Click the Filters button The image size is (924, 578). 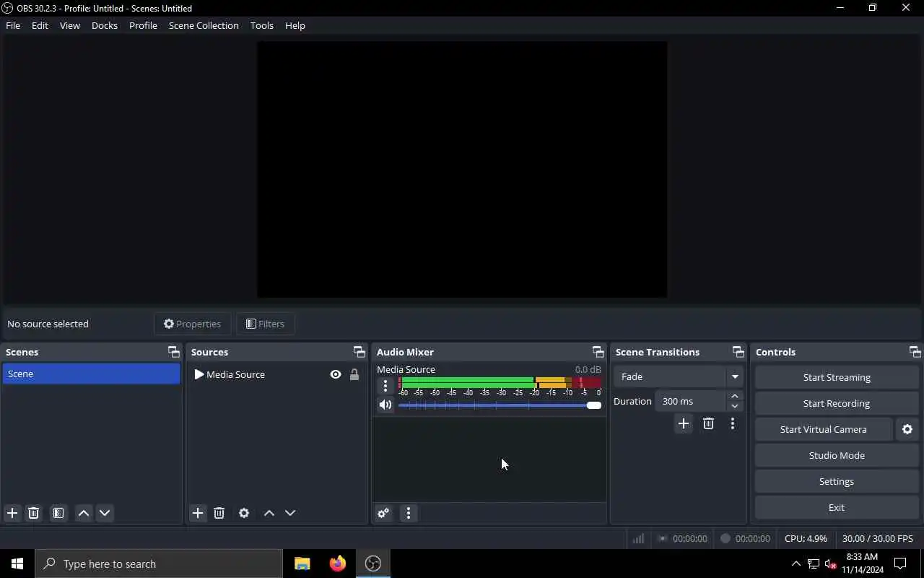coord(266,324)
